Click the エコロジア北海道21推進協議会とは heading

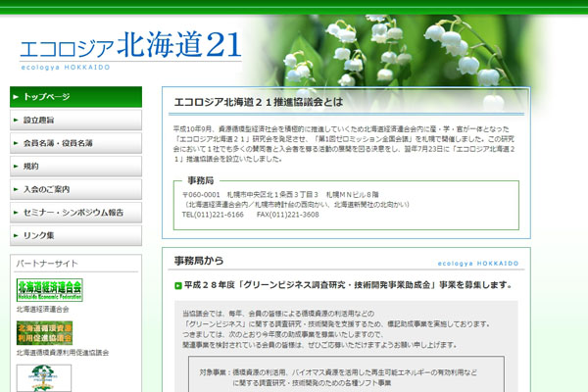pos(259,102)
